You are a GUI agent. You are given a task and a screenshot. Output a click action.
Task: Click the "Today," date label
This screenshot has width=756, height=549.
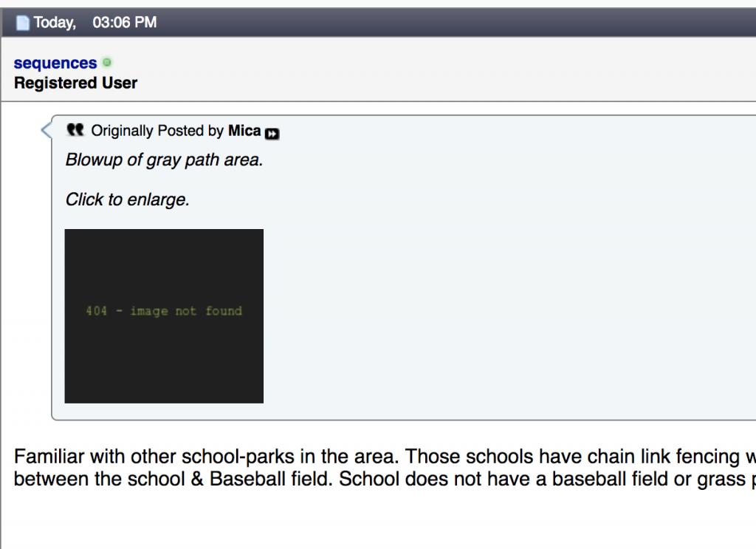(55, 23)
